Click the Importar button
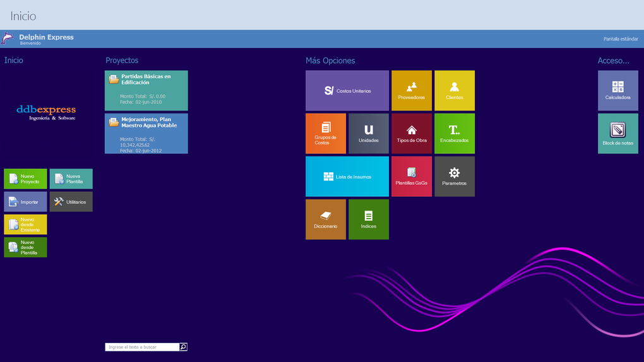Screen dimensions: 644x362 coord(25,202)
